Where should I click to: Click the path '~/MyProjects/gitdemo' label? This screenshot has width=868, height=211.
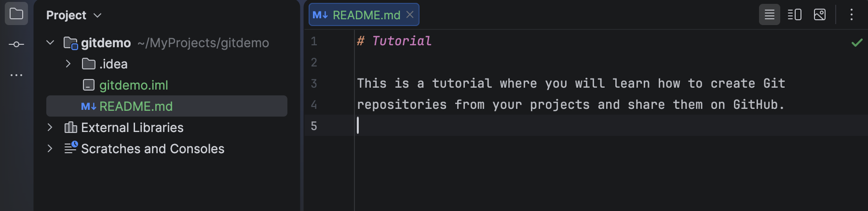[x=203, y=43]
